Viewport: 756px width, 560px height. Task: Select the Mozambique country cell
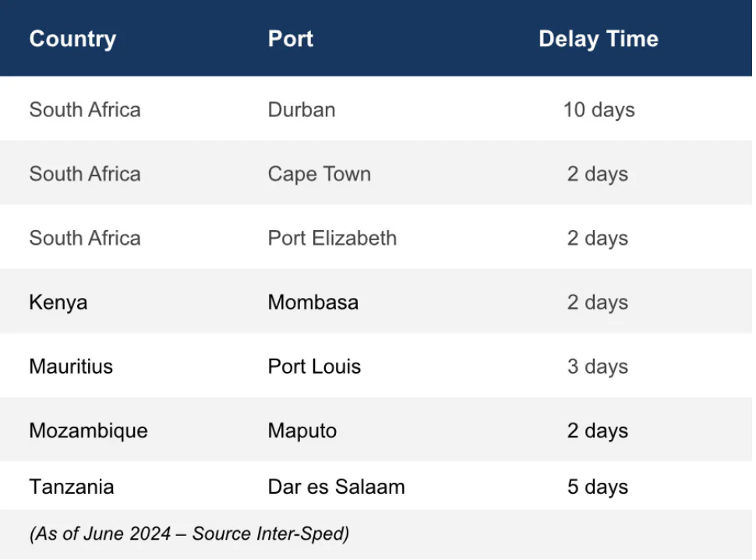point(88,431)
